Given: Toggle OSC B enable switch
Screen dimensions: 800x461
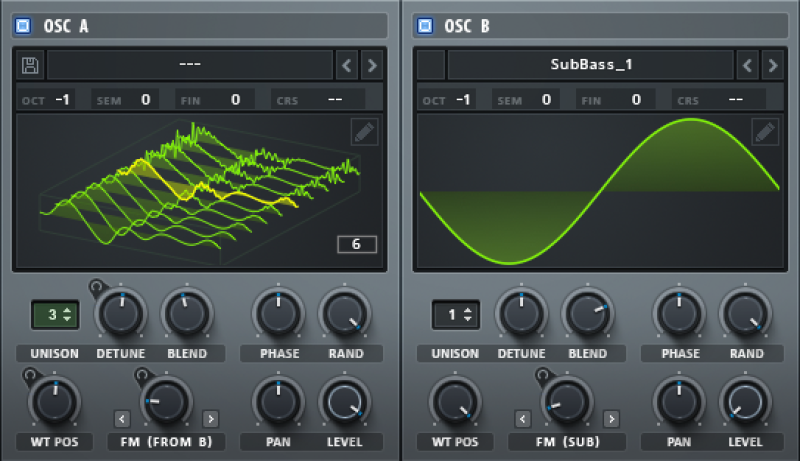Looking at the screenshot, I should (424, 25).
